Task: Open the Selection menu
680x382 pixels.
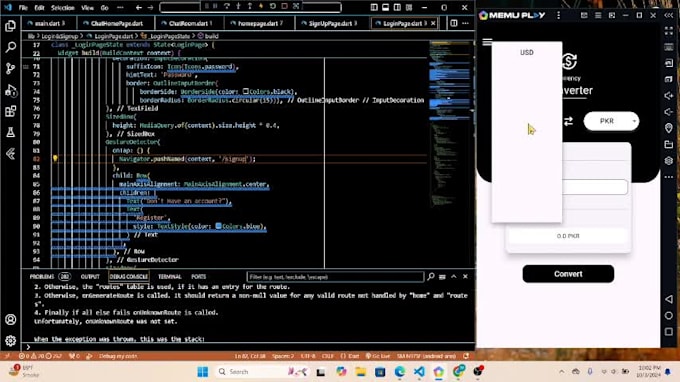Action: (62, 8)
